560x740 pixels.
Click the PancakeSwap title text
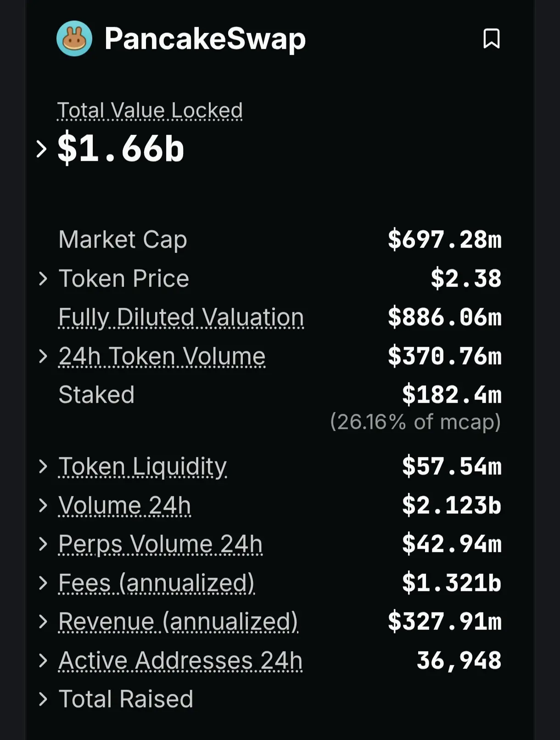(x=205, y=39)
